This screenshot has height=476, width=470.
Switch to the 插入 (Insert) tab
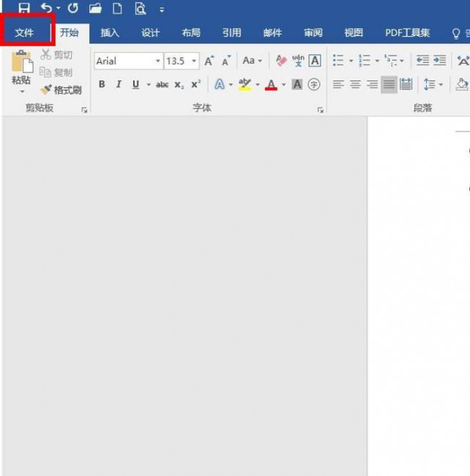point(110,32)
